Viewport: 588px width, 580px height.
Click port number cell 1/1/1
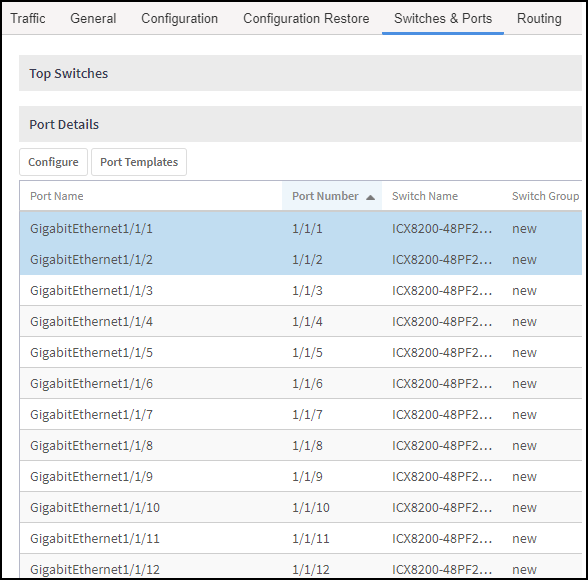[x=307, y=229]
